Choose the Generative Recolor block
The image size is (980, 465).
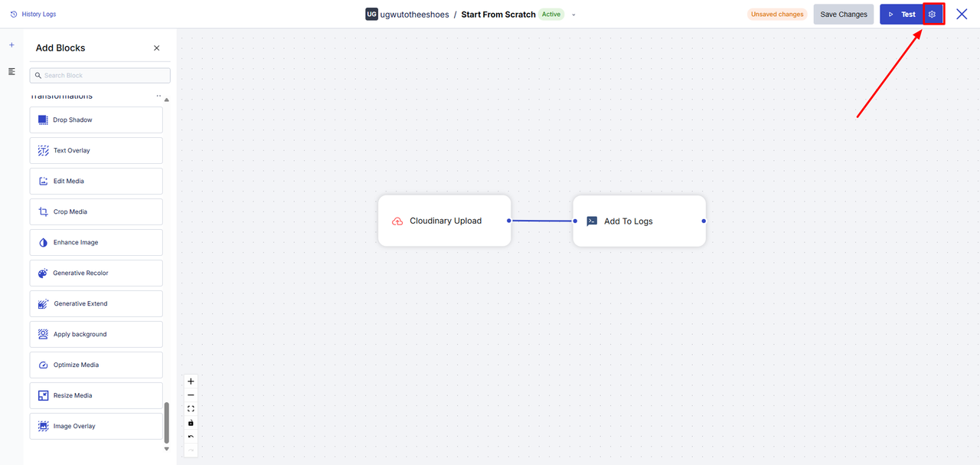coord(96,273)
